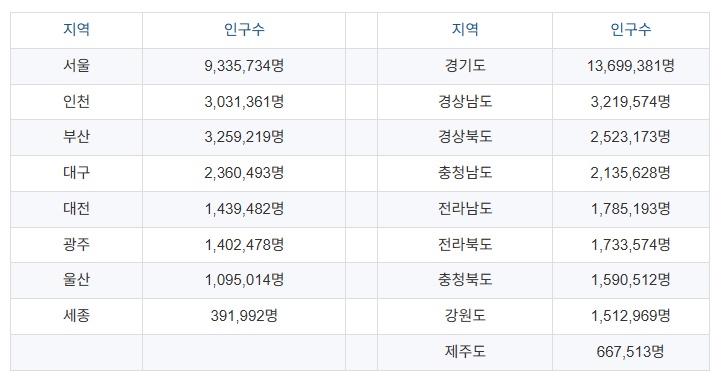Click the left 인구수 column header

(244, 30)
